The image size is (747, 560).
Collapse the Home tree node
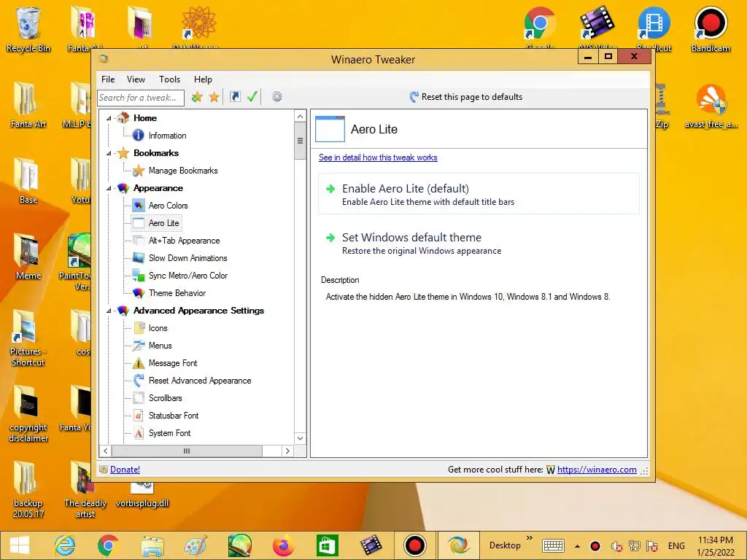tap(109, 118)
